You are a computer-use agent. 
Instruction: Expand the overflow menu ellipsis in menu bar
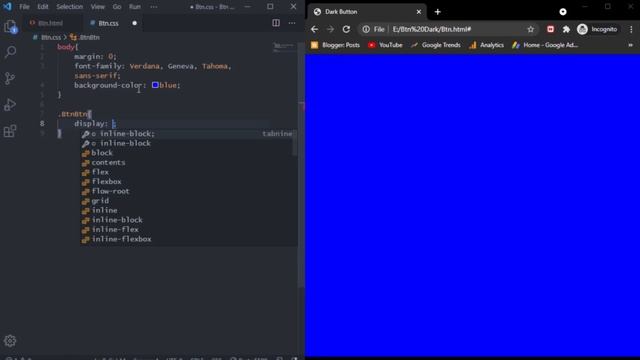coord(153,7)
